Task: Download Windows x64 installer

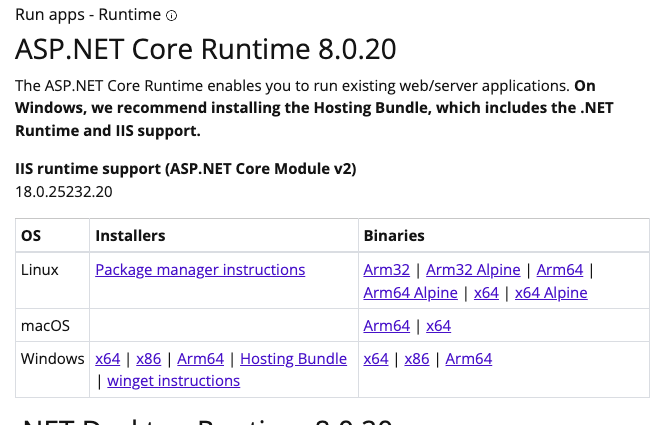Action: 108,359
